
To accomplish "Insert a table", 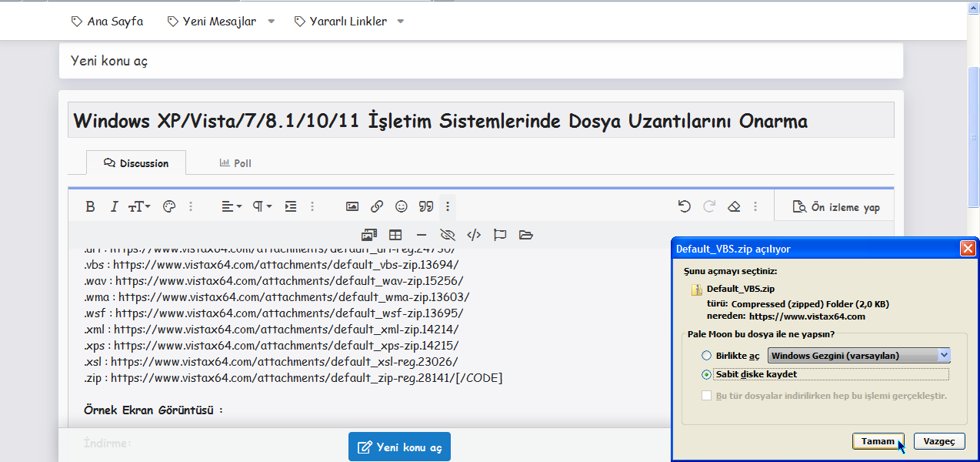I will pos(395,235).
